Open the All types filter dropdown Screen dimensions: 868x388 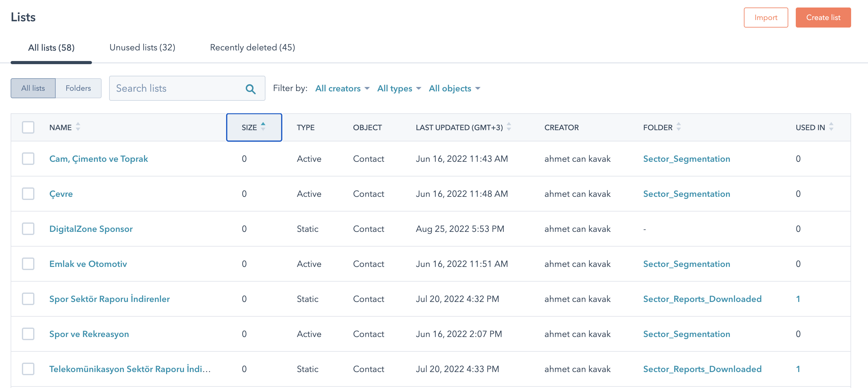pos(399,88)
